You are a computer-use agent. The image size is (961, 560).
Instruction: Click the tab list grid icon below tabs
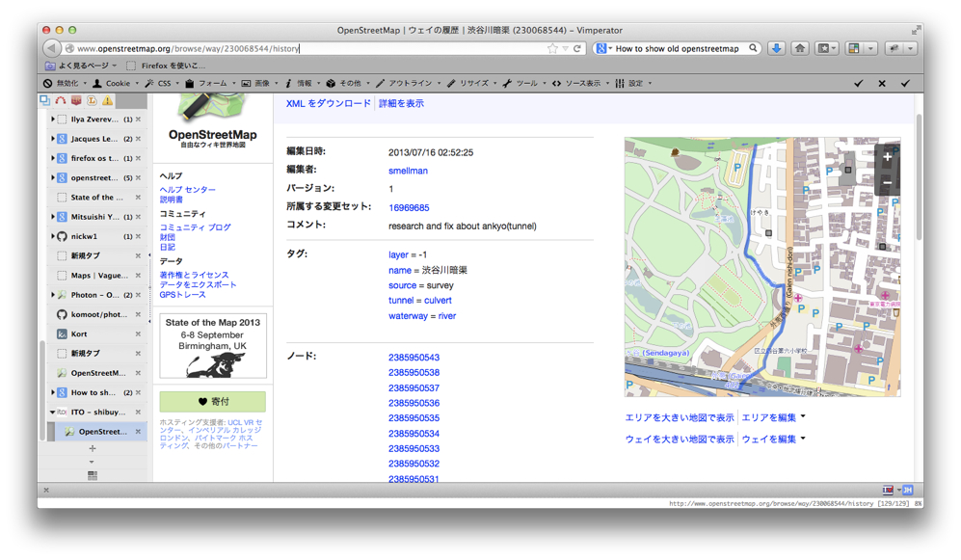point(93,475)
